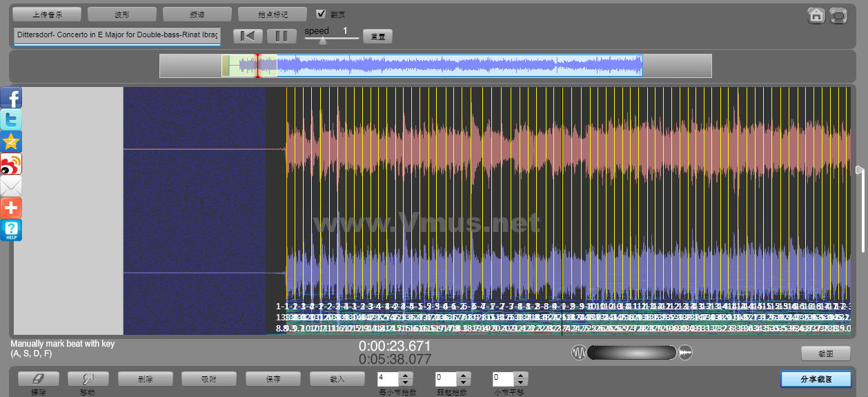Click the zoom-out waveform icon

click(x=578, y=353)
